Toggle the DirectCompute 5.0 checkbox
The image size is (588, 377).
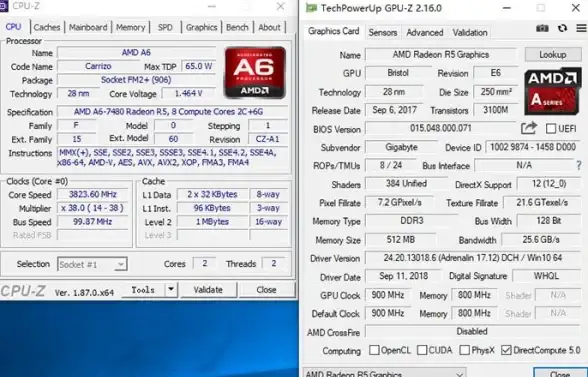[506, 350]
